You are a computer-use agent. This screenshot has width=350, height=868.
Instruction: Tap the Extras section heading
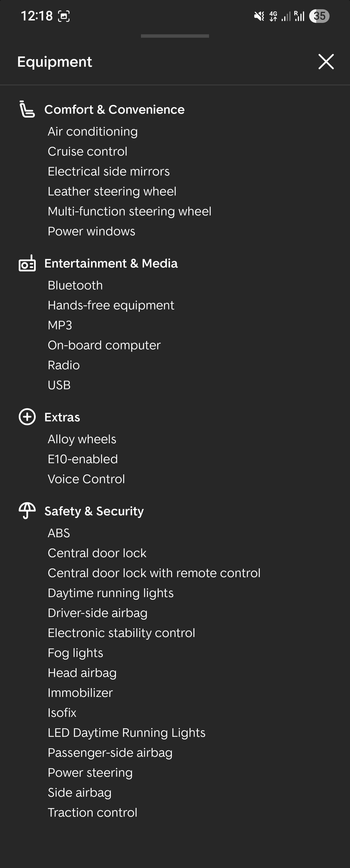pos(62,417)
